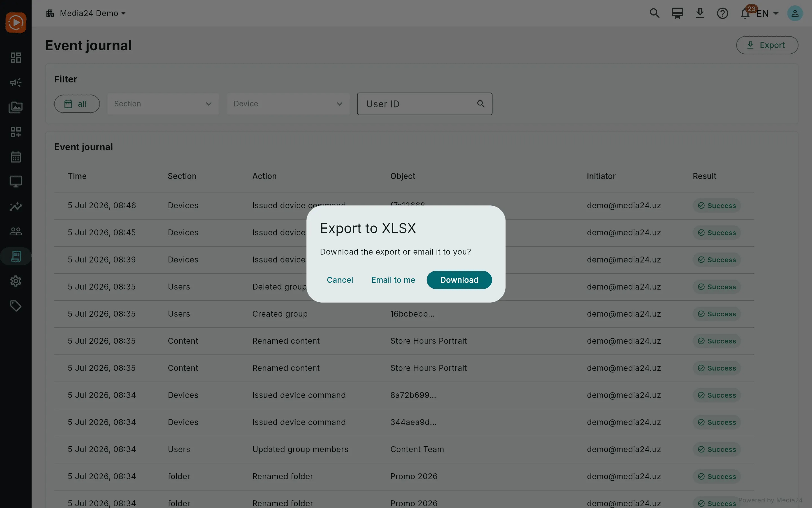Click the 'Deleted group' action cell

point(279,286)
